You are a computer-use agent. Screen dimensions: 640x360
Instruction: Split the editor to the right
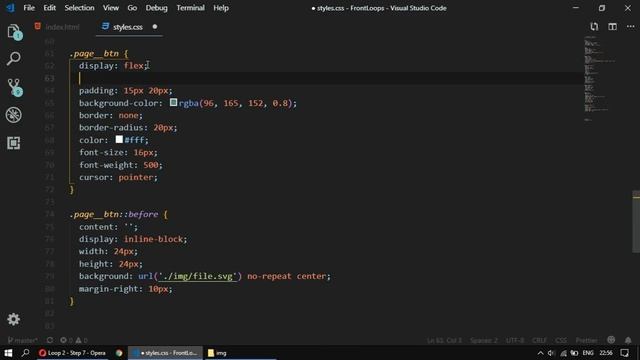coord(612,27)
